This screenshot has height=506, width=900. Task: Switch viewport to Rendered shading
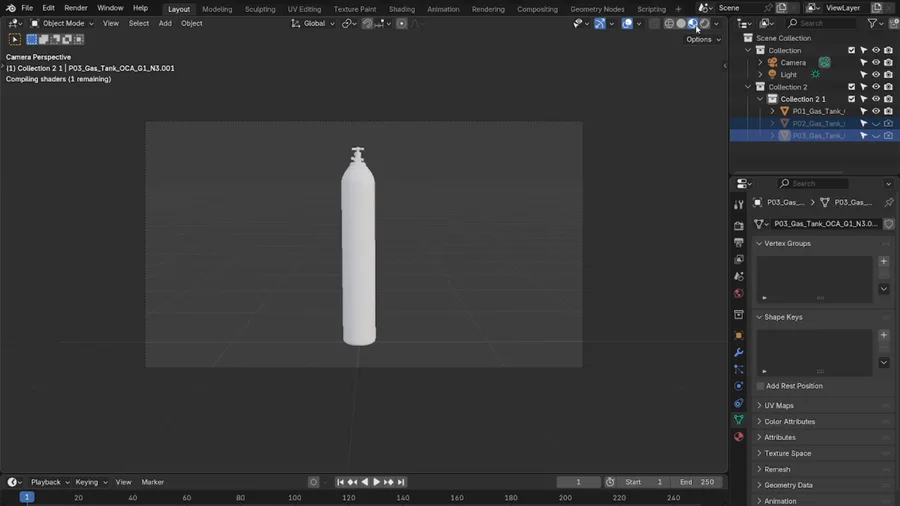pos(704,24)
